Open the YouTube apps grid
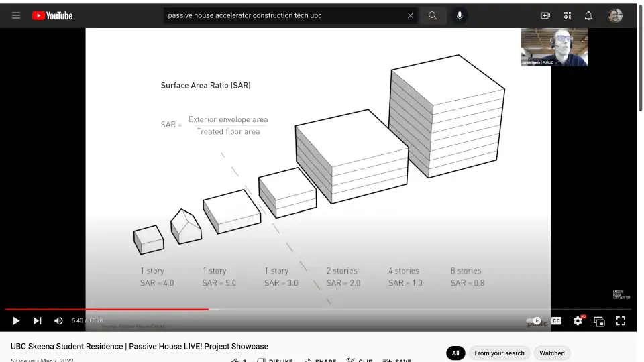The width and height of the screenshot is (644, 362). click(567, 15)
